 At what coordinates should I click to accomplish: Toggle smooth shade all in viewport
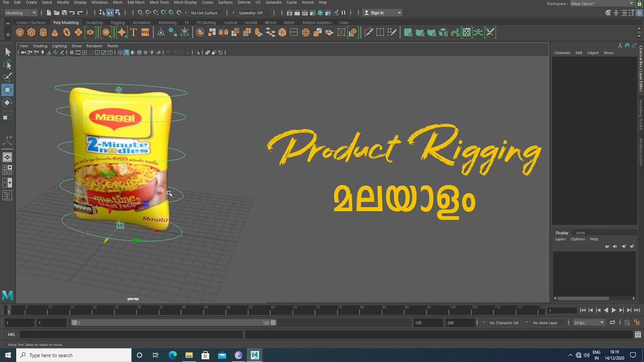[126, 52]
